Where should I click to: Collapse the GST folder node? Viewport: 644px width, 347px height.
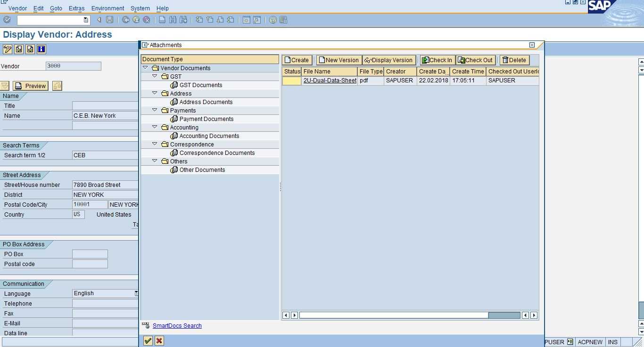pos(155,76)
